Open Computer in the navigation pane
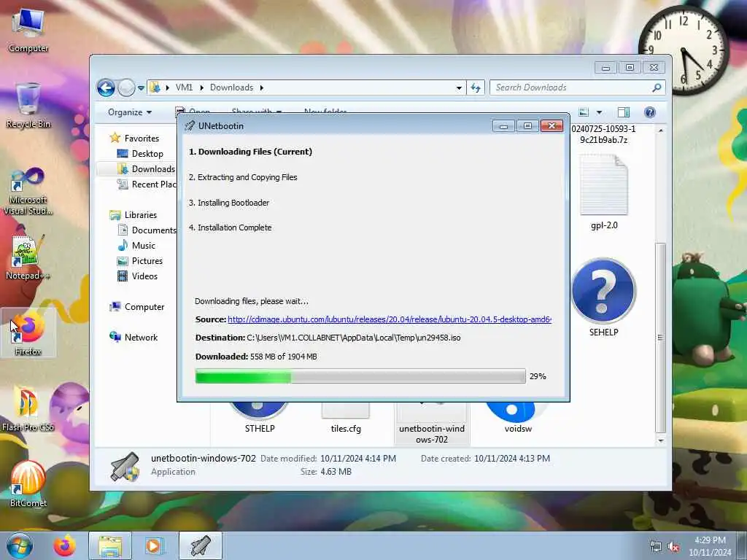The image size is (747, 560). pos(144,307)
